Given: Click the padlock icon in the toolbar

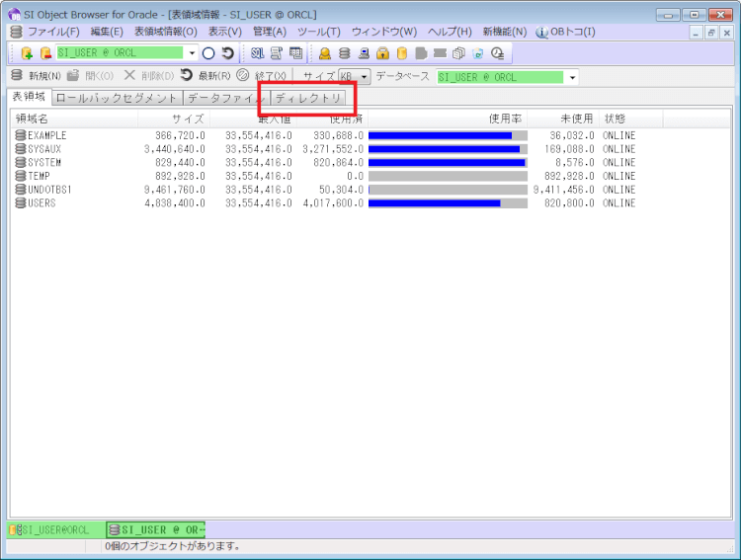Looking at the screenshot, I should pyautogui.click(x=382, y=53).
